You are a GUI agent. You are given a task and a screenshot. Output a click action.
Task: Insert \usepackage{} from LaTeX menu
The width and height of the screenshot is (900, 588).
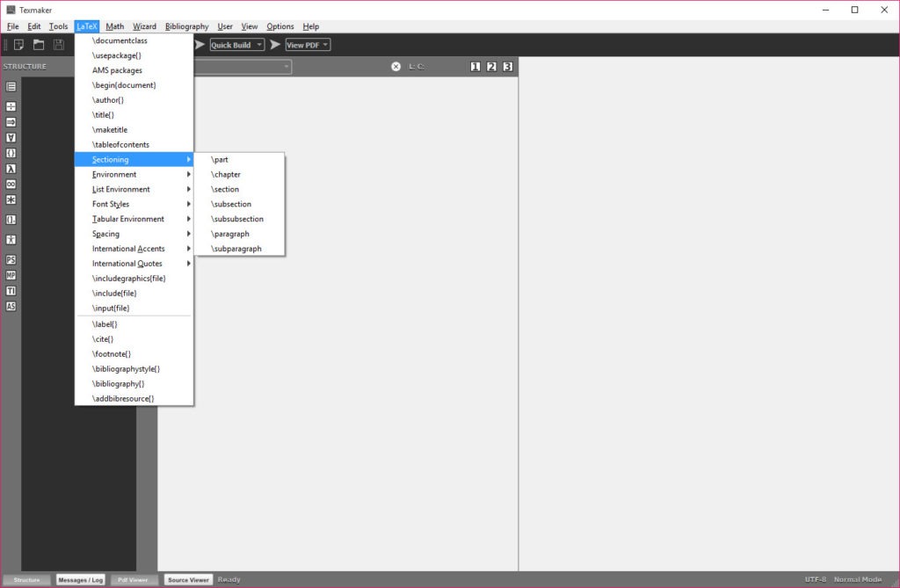134,55
